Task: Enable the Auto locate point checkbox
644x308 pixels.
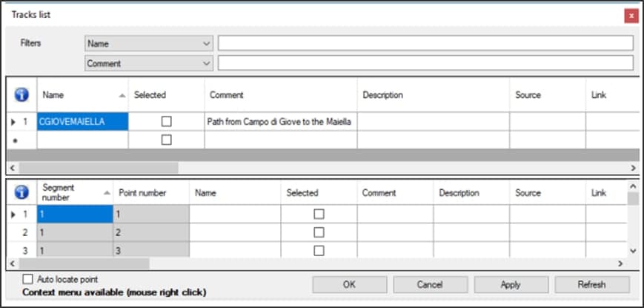Action: [28, 279]
